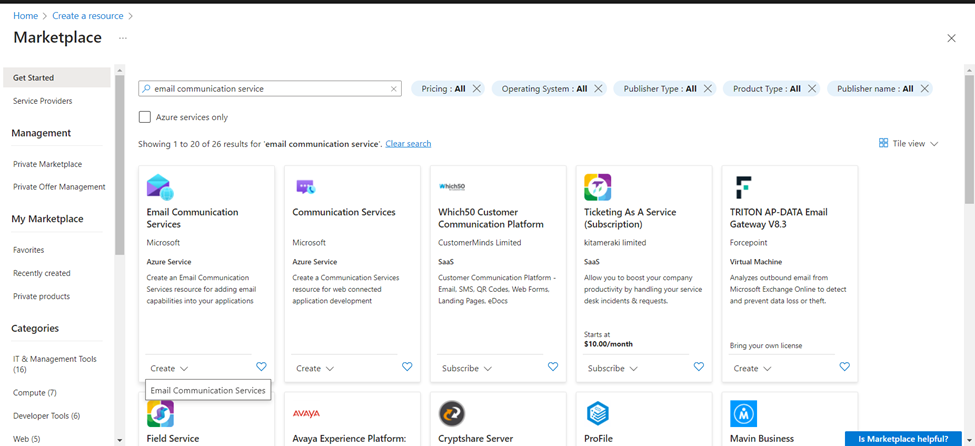Screen dimensions: 975x446
Task: Open the Tile view dropdown
Action: tap(908, 143)
